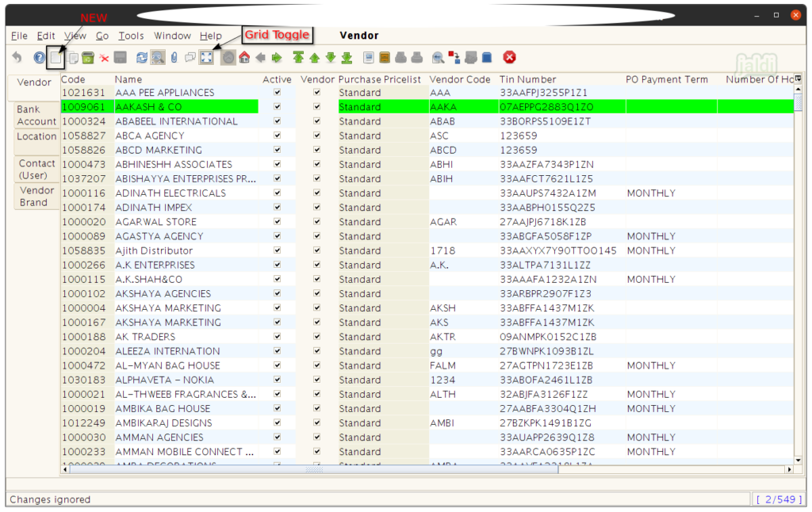
Task: Click the New record toolbar icon
Action: coord(56,58)
